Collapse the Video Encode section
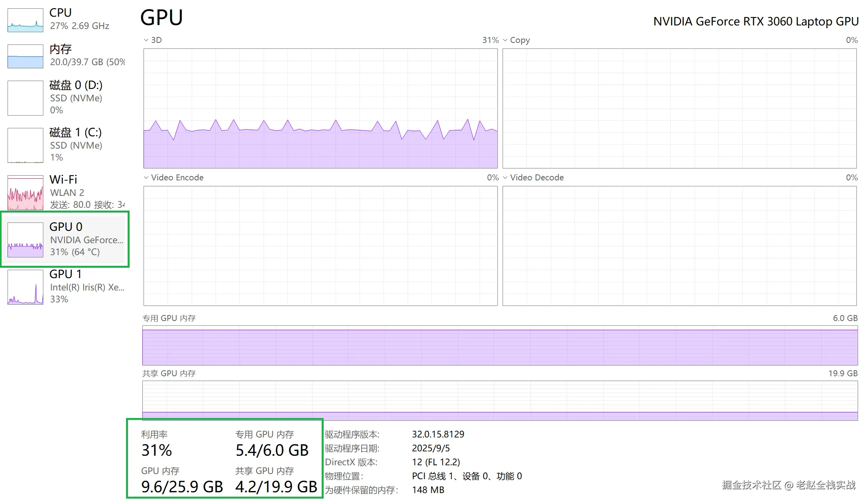This screenshot has height=503, width=868. point(146,177)
